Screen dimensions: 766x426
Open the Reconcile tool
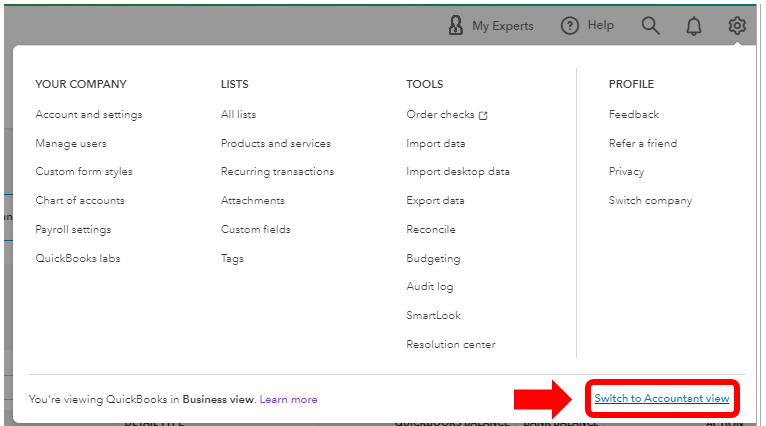pyautogui.click(x=431, y=229)
